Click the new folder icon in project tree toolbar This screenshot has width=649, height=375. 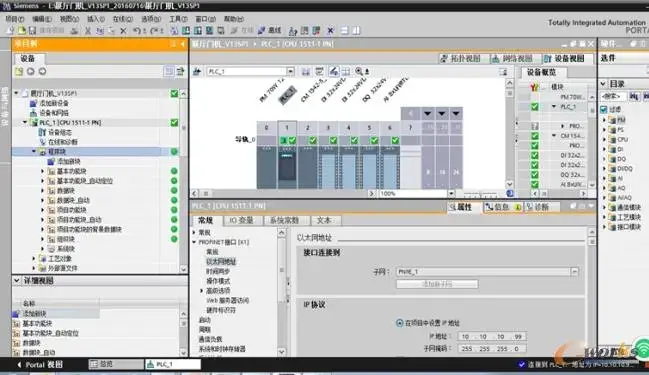point(19,71)
